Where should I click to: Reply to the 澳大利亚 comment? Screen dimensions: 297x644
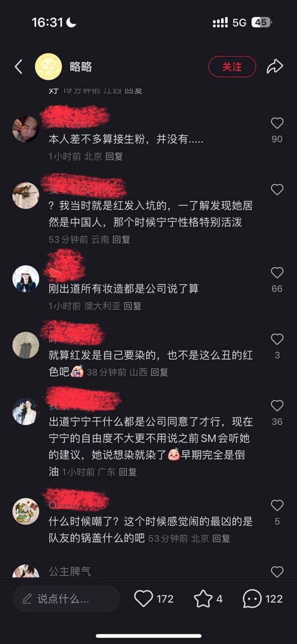coord(133,306)
